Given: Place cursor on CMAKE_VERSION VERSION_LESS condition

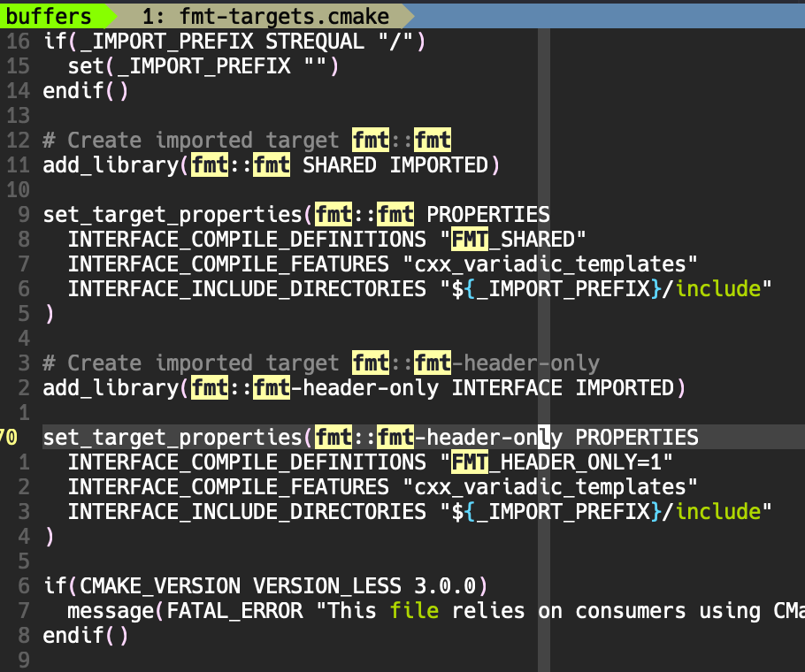Looking at the screenshot, I should [248, 585].
